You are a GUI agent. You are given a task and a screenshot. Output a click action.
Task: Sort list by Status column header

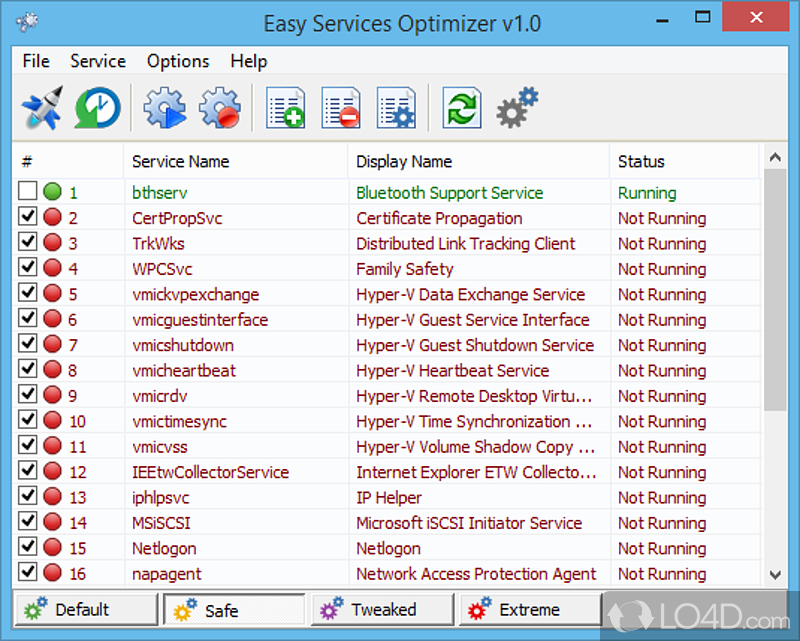pyautogui.click(x=641, y=161)
